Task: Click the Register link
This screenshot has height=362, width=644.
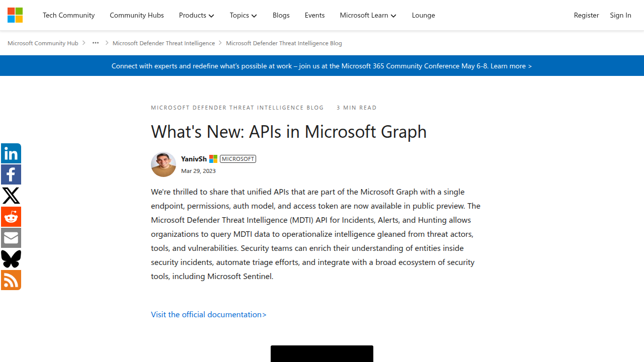Action: pos(587,15)
